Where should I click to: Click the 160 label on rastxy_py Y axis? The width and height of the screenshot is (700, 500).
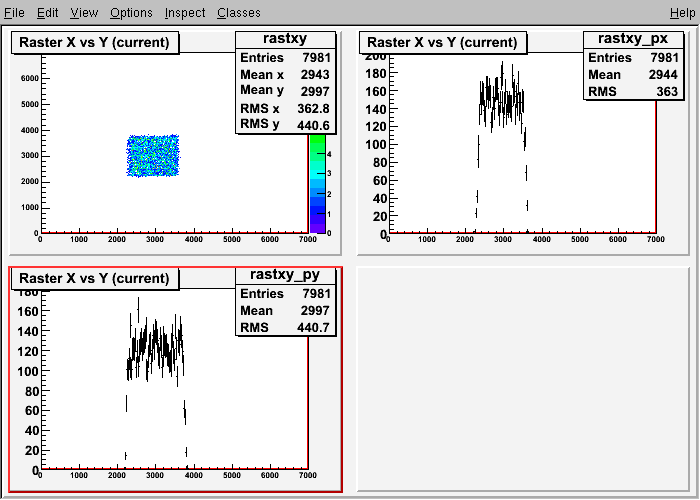27,311
